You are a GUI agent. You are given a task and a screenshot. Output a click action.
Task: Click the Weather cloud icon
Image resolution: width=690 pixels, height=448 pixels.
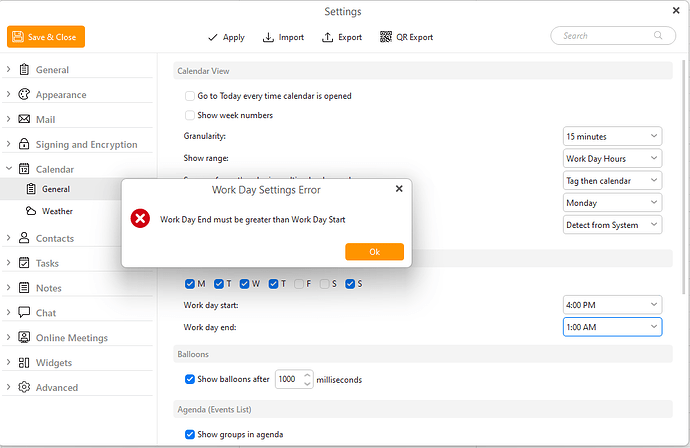(31, 211)
